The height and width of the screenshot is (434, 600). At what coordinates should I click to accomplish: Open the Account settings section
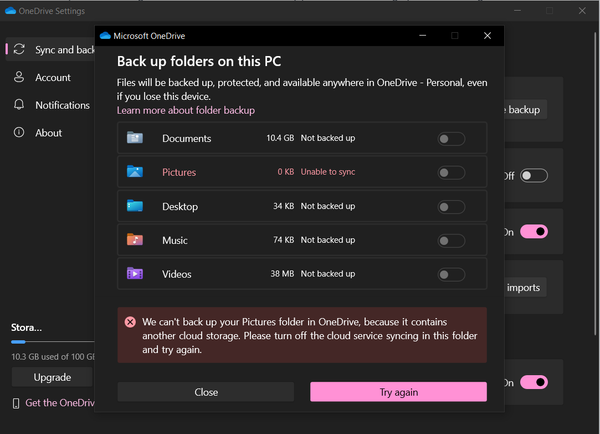click(x=52, y=77)
